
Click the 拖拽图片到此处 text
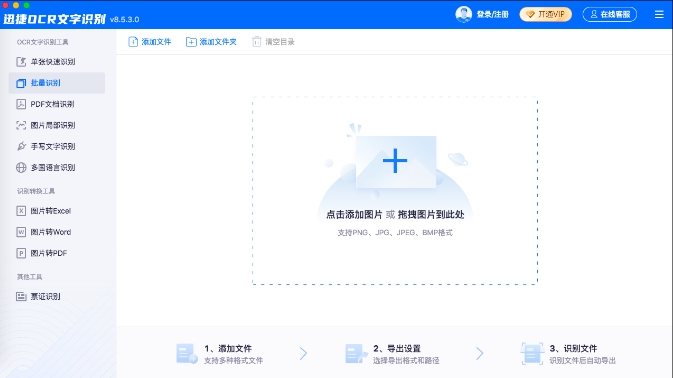point(431,215)
